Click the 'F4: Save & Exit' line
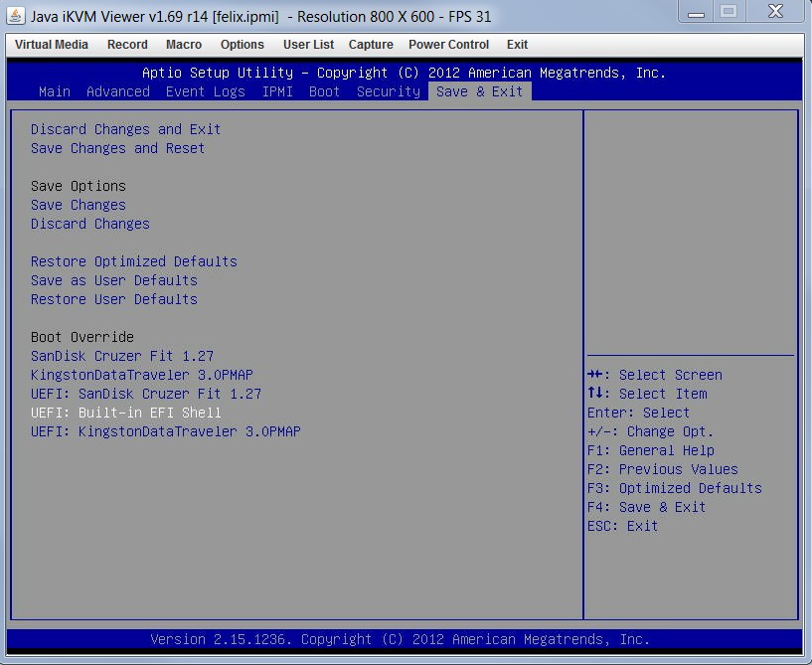Screen dimensions: 812x665 click(x=647, y=507)
